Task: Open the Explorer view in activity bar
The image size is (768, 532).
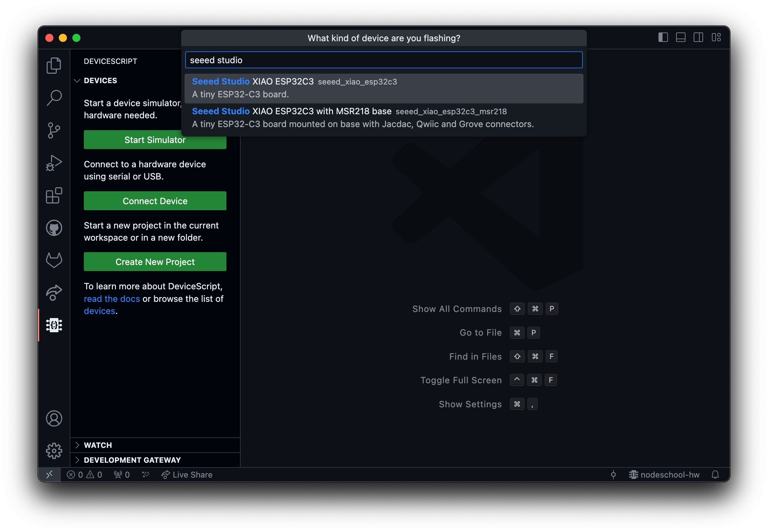Action: tap(54, 65)
